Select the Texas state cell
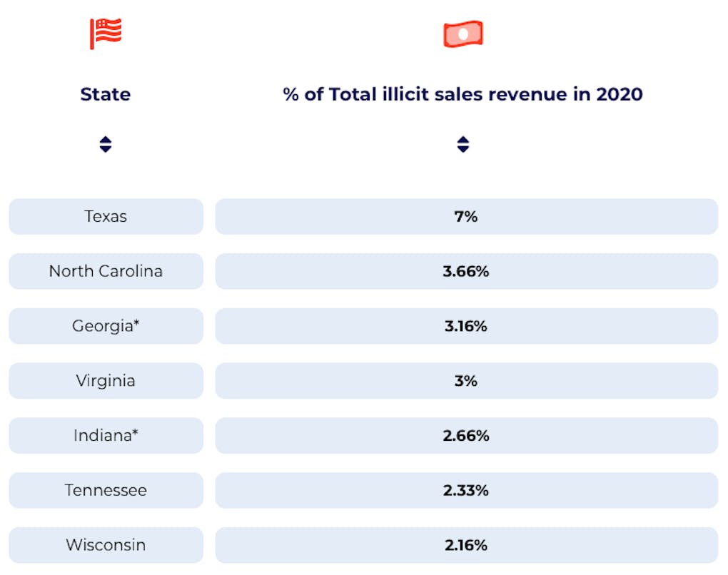The width and height of the screenshot is (728, 575). pyautogui.click(x=106, y=216)
